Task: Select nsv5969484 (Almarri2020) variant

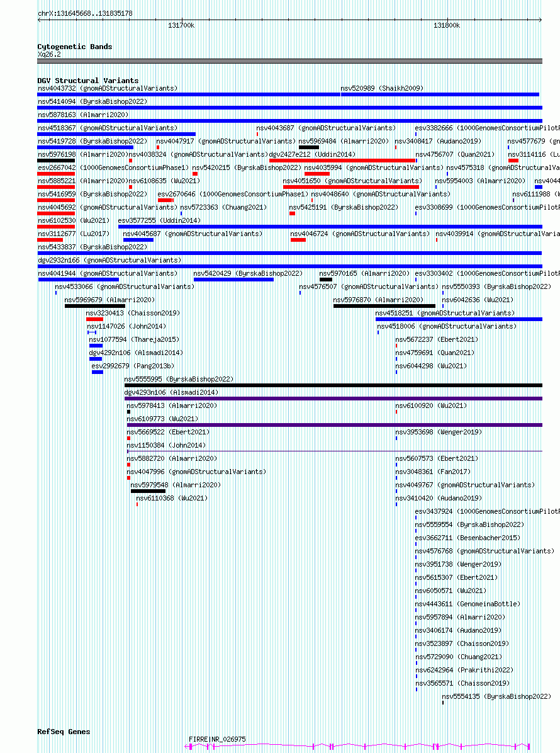Action: tap(344, 141)
